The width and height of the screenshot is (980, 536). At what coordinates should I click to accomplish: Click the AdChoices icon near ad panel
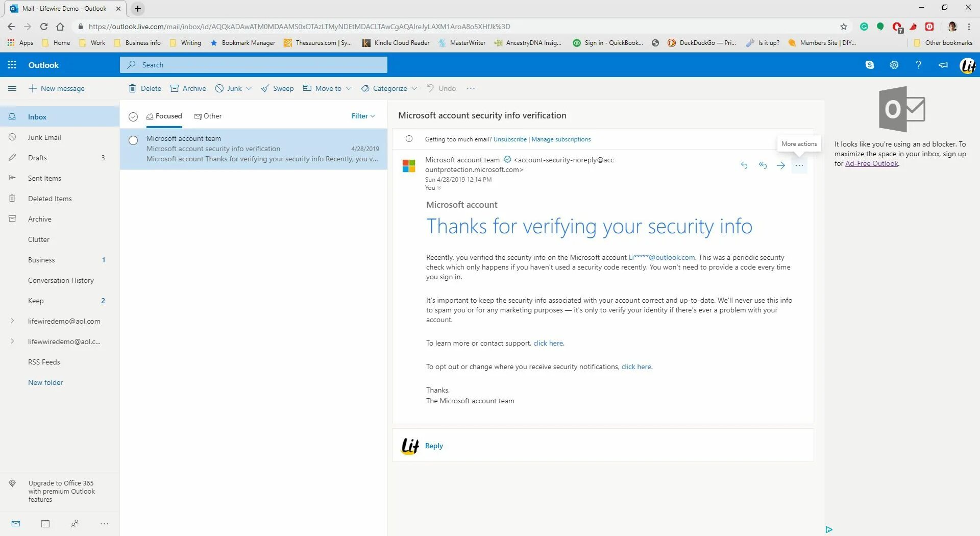829,529
